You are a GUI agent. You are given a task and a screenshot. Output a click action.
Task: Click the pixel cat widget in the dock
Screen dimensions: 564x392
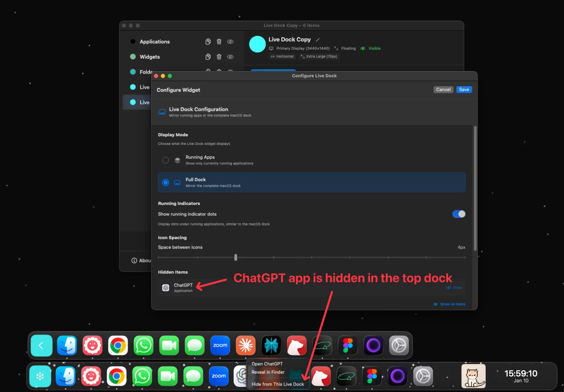click(473, 376)
